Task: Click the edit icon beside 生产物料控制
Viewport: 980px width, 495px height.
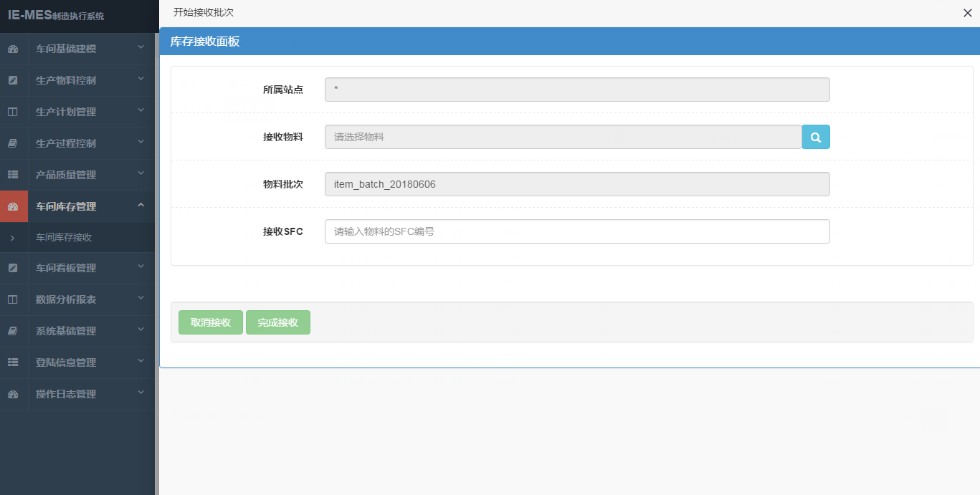Action: 13,80
